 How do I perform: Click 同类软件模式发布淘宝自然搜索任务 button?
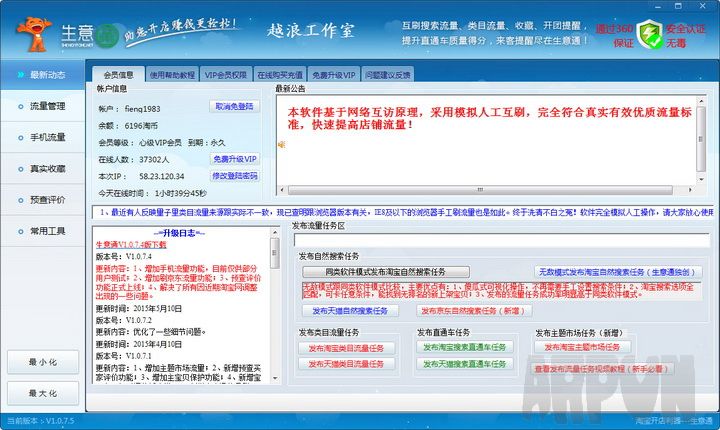tap(386, 272)
